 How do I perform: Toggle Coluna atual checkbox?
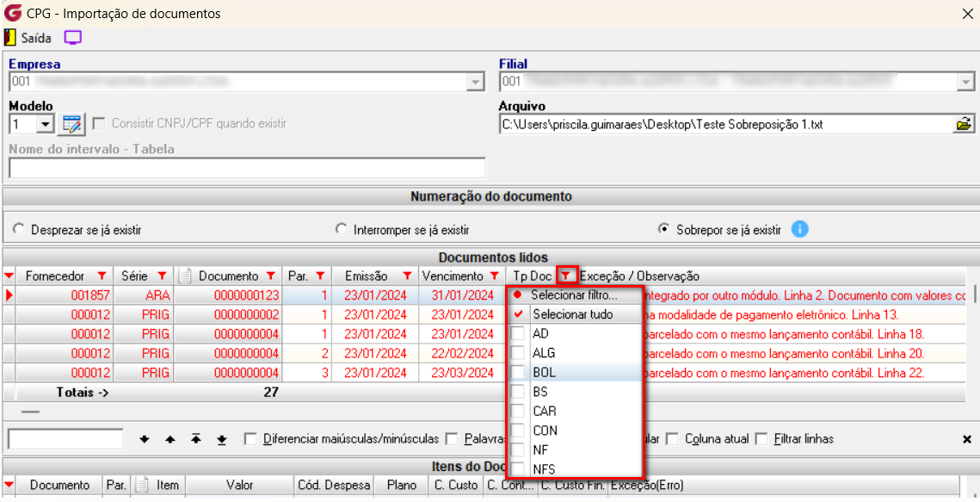(673, 439)
